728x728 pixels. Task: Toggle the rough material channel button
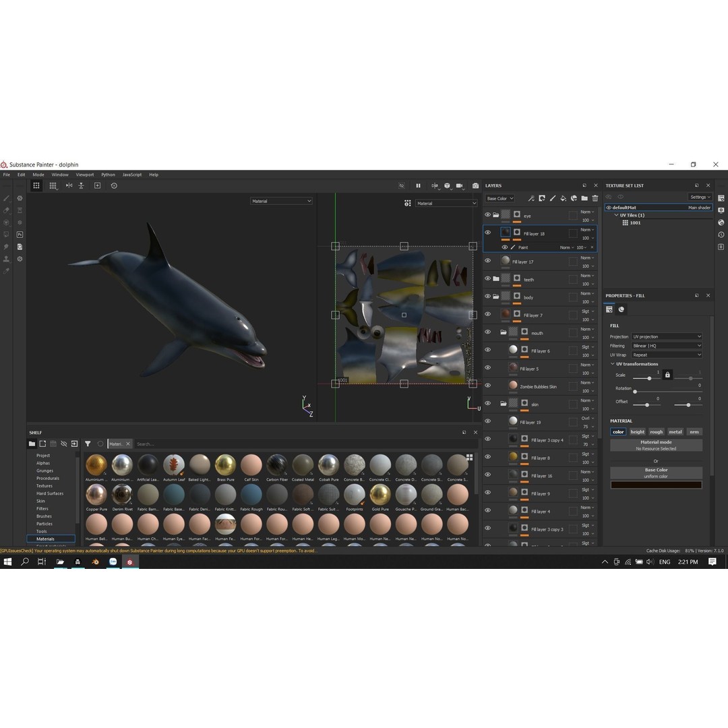(657, 432)
